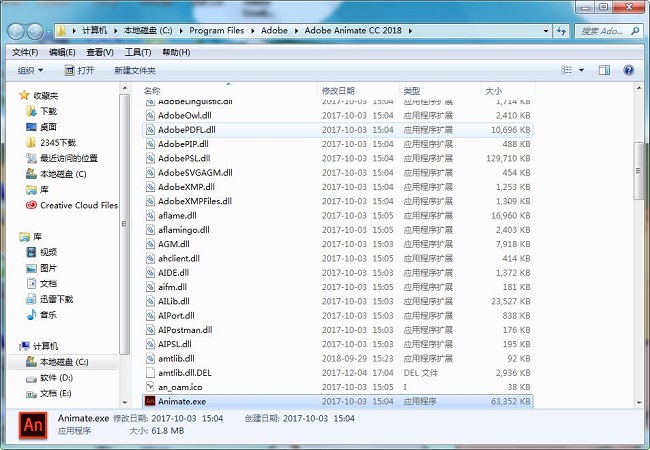This screenshot has height=450, width=650.
Task: Open the 文件(F) menu
Action: [25, 52]
